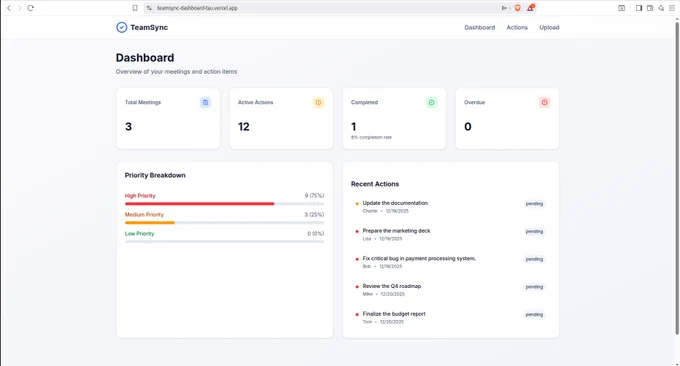This screenshot has width=680, height=366.
Task: Click the pending badge for Prepare the marketing deck
Action: 534,232
